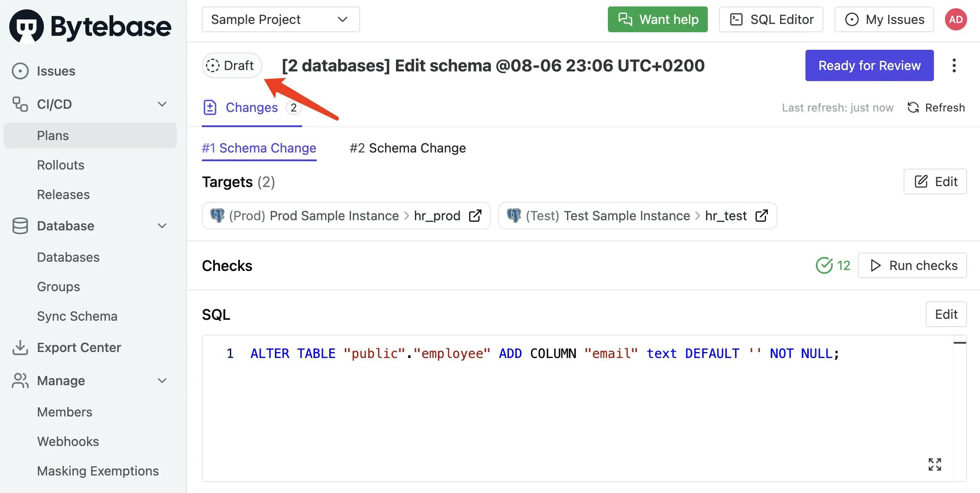Click the CI/CD pipeline icon
This screenshot has width=980, height=493.
[20, 104]
